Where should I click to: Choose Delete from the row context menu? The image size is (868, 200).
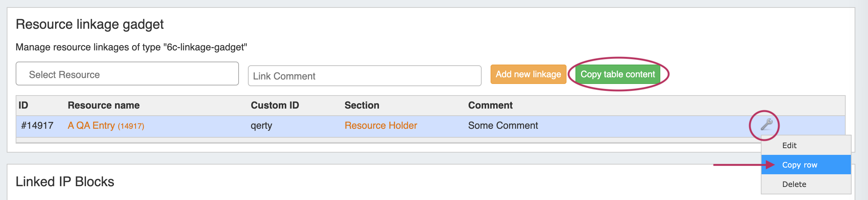[x=794, y=184]
